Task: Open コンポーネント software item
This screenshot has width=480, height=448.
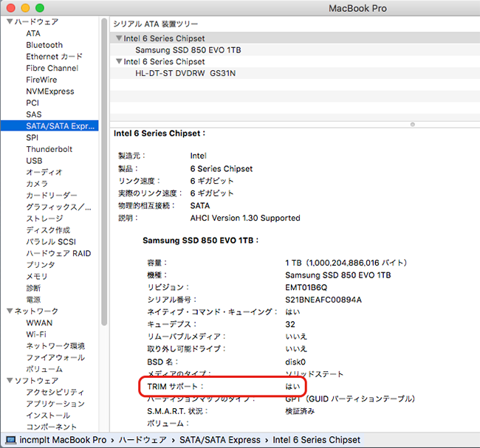Action: pyautogui.click(x=52, y=427)
